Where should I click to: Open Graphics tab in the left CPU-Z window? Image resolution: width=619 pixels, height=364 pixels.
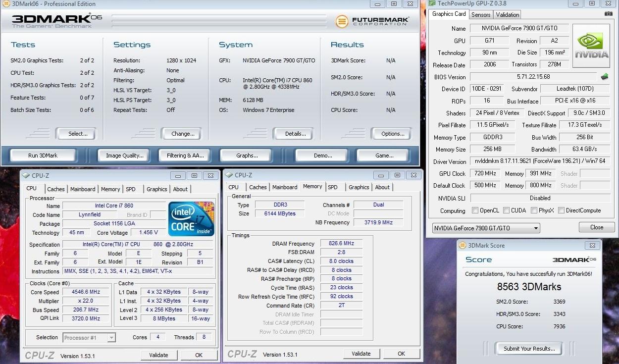point(157,189)
